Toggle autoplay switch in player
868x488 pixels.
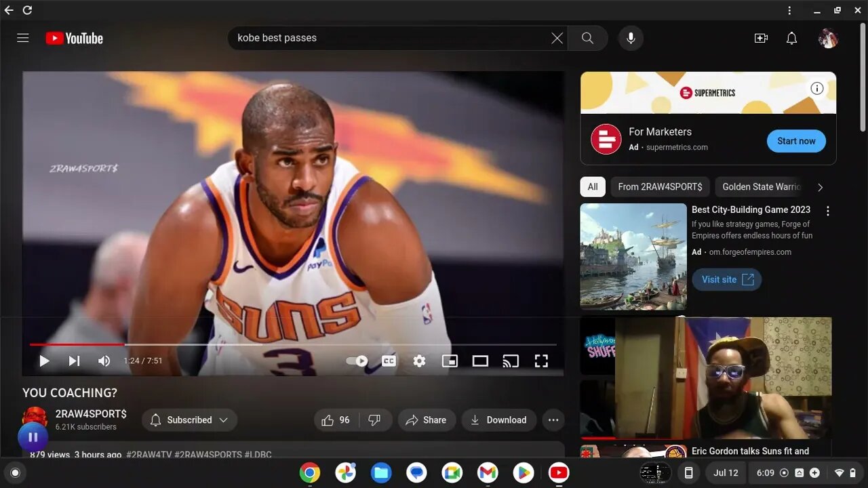coord(357,361)
